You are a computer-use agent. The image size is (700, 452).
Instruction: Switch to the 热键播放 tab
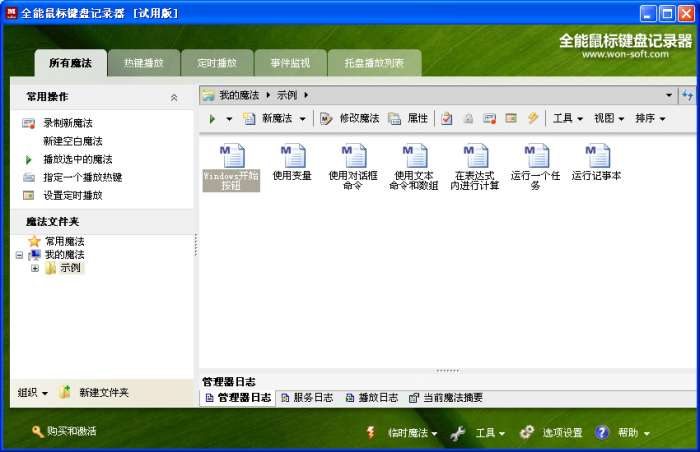click(144, 63)
